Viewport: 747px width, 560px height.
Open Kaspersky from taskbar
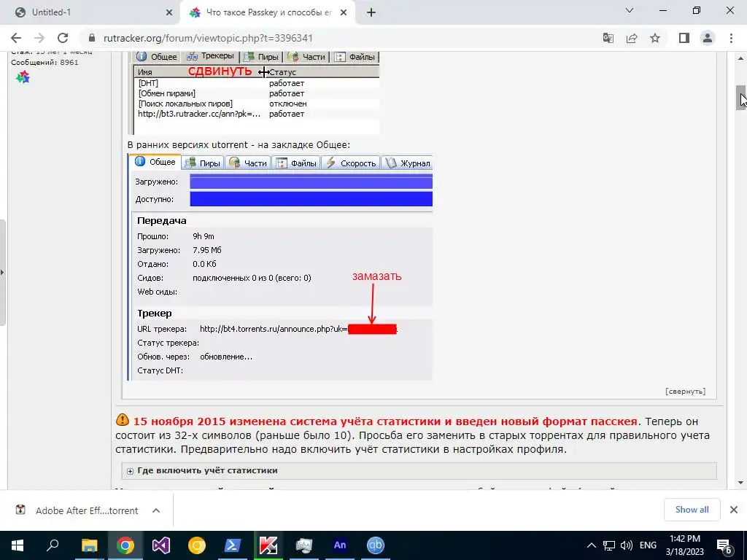click(x=268, y=545)
